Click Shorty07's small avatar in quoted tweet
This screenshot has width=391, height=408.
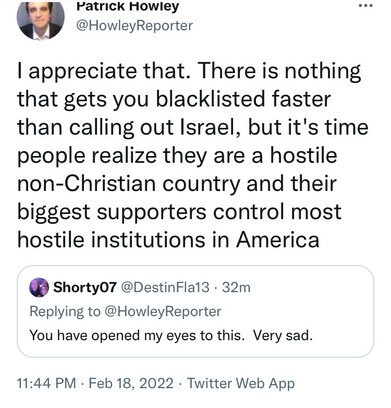[x=39, y=287]
